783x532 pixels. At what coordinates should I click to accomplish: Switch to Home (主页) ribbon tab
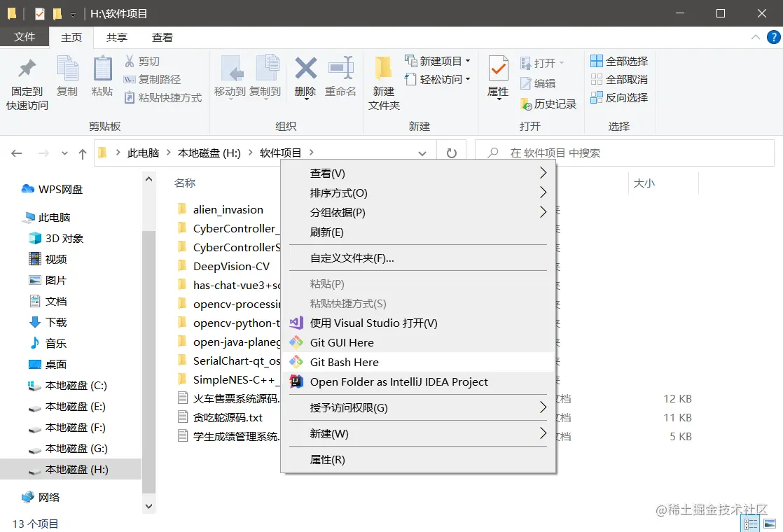71,37
